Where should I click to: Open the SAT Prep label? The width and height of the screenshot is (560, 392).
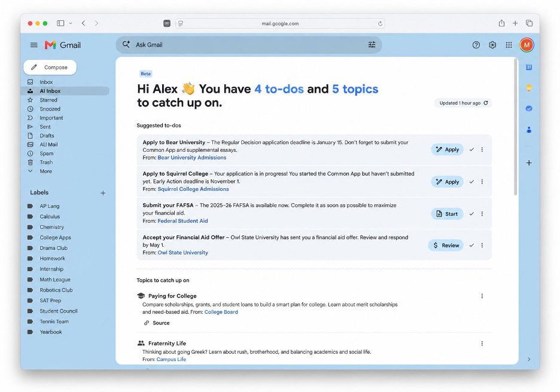50,301
